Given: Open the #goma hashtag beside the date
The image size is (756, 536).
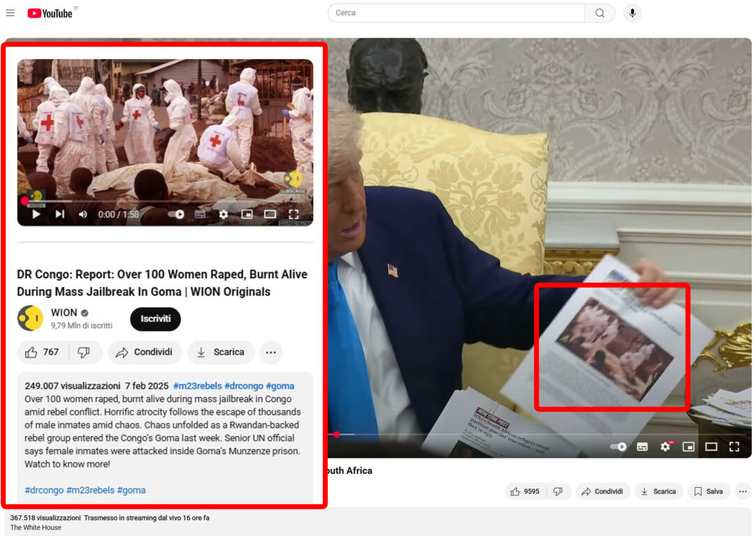Looking at the screenshot, I should pyautogui.click(x=280, y=386).
